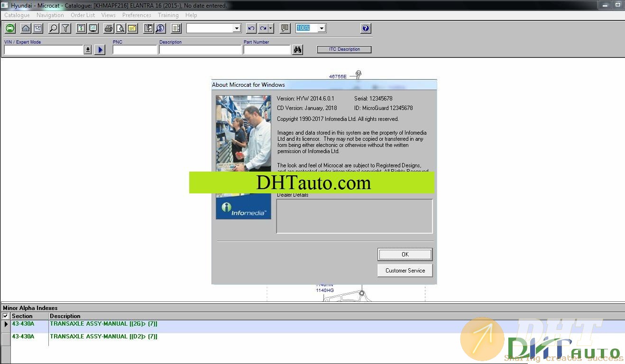The image size is (625, 364).
Task: Open the price list dollar-sheet icon
Action: pos(81,28)
